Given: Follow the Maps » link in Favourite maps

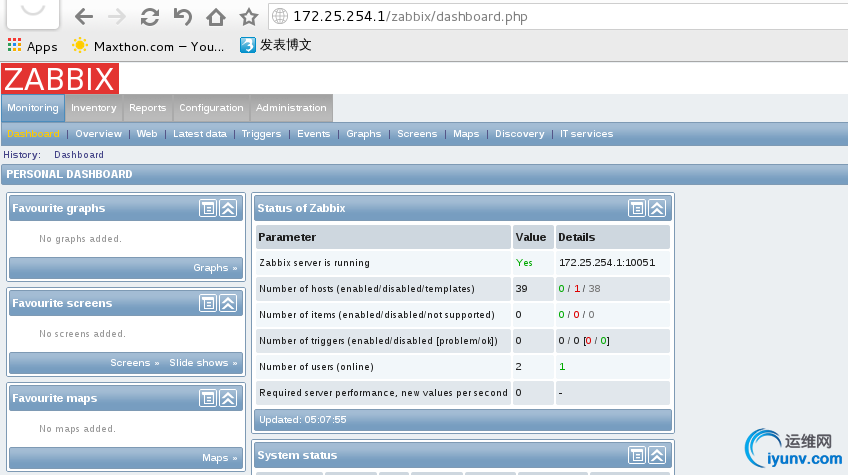Looking at the screenshot, I should [x=220, y=458].
